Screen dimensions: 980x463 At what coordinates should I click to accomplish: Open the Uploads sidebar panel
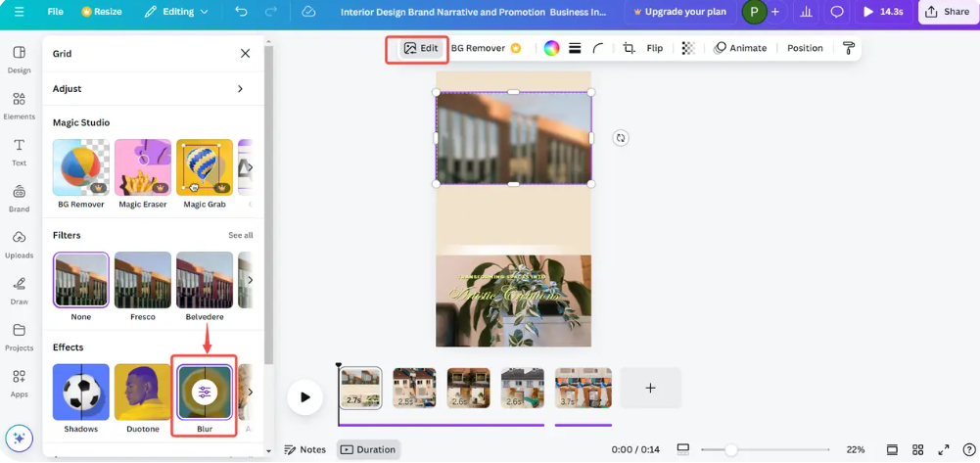[x=19, y=245]
